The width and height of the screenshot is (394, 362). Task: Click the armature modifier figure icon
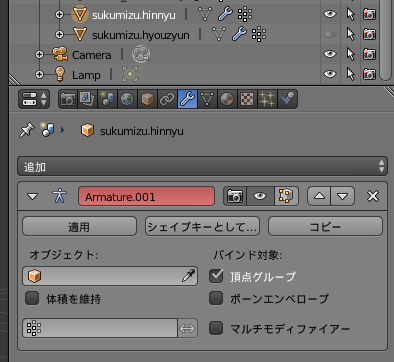click(x=60, y=196)
